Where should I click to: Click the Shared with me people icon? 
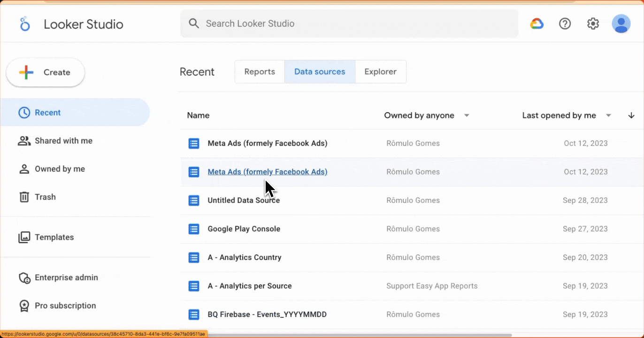click(x=24, y=141)
